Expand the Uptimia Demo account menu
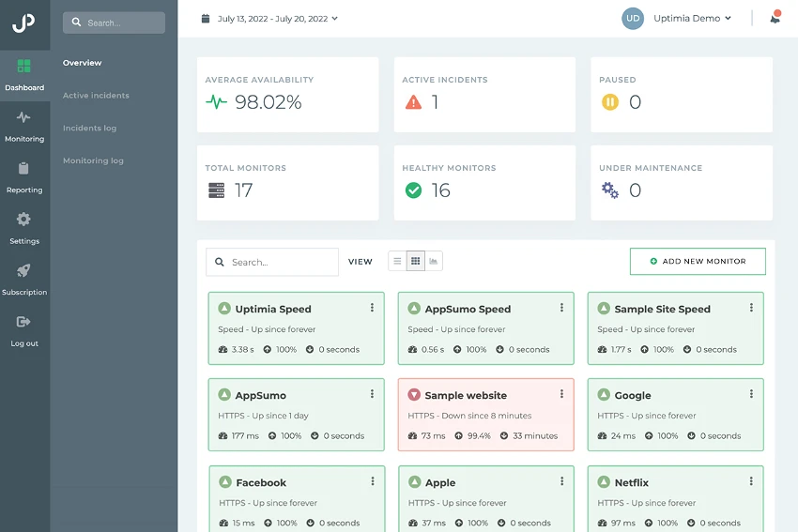The image size is (798, 532). tap(728, 19)
